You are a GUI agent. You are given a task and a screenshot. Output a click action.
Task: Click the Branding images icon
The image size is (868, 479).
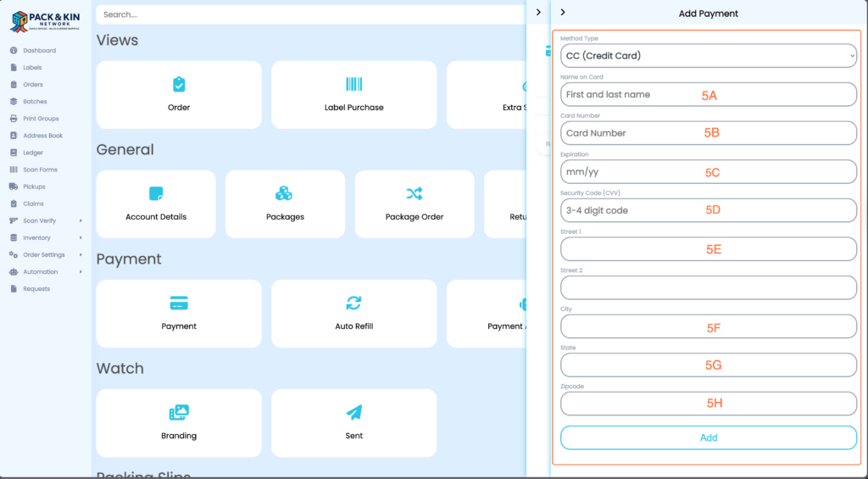179,413
